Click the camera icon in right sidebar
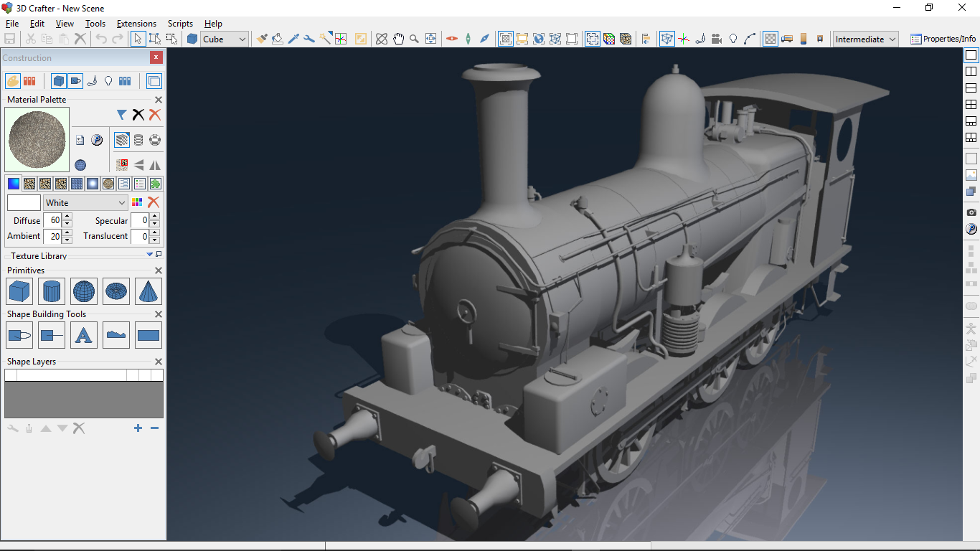The image size is (980, 551). pos(971,212)
